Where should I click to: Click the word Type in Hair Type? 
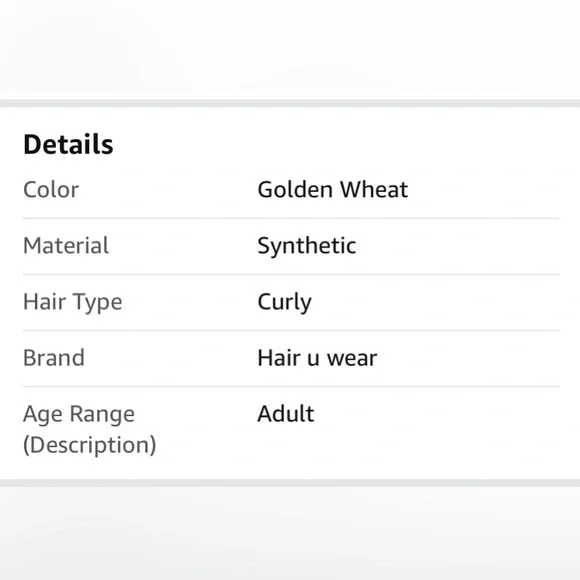tap(98, 303)
